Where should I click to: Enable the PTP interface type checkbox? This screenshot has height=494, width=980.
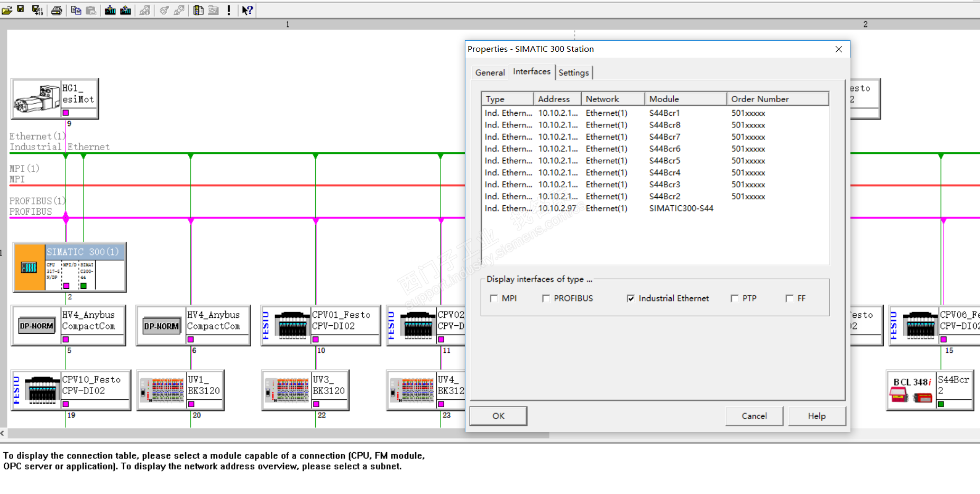734,298
